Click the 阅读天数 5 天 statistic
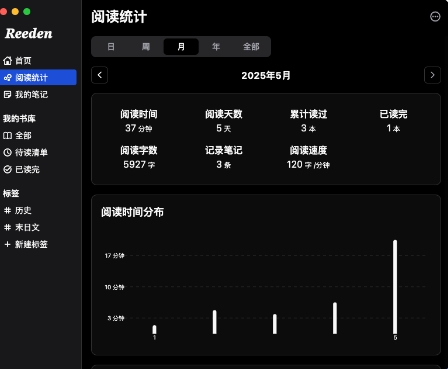 click(224, 121)
